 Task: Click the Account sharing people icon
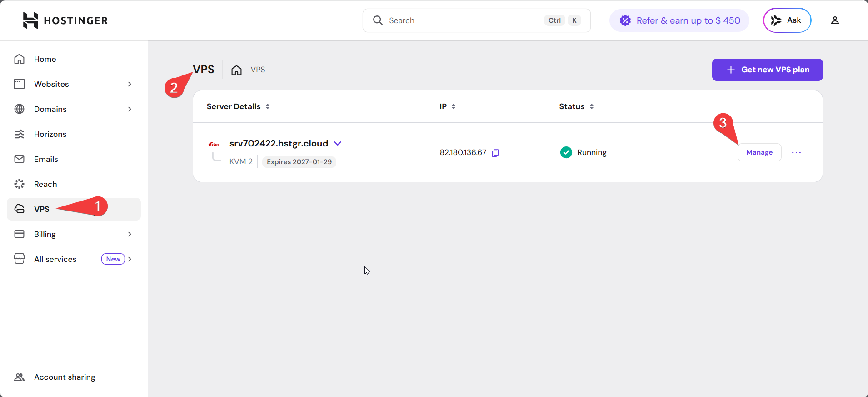click(x=19, y=377)
